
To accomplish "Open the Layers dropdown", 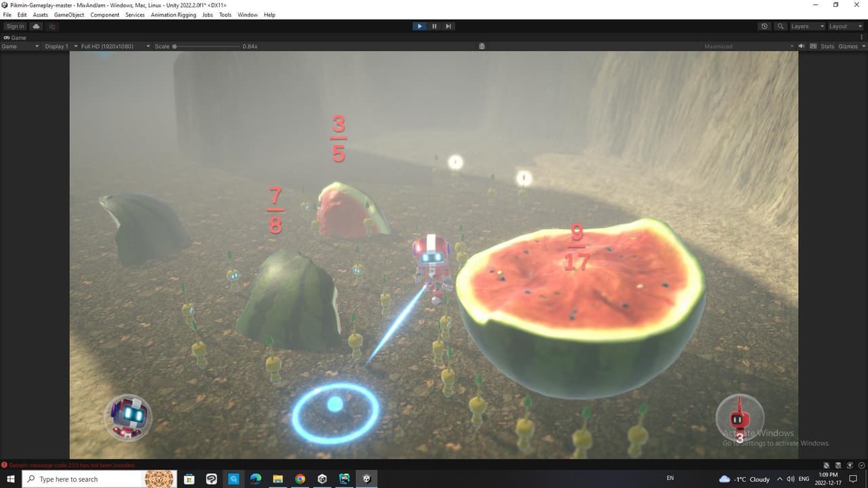I will [807, 26].
